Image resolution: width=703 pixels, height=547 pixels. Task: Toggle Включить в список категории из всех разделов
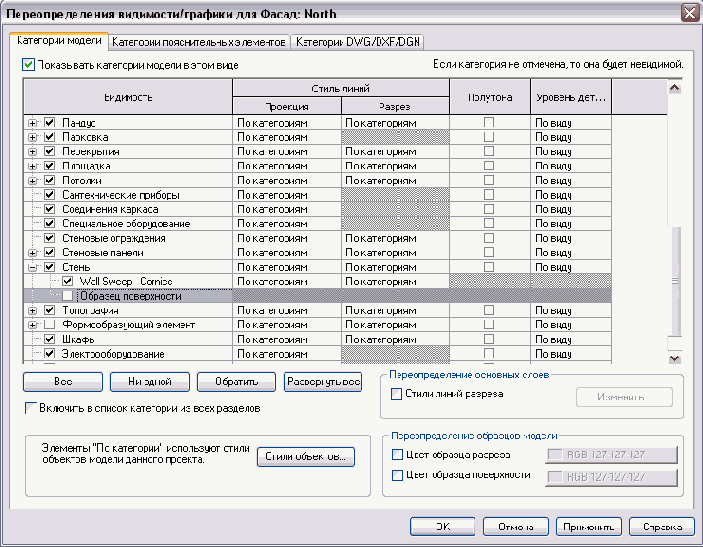30,408
